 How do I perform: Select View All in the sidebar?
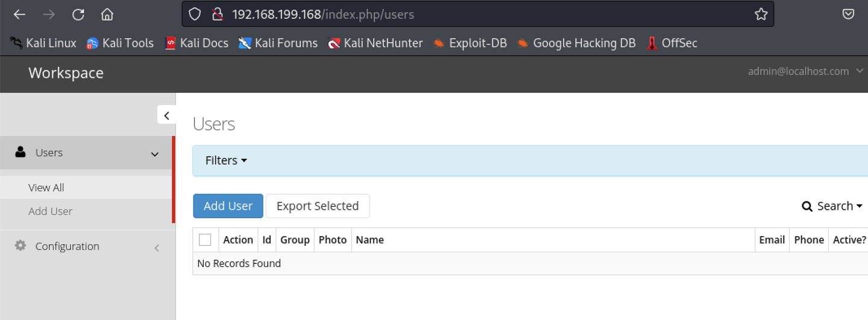[x=46, y=187]
